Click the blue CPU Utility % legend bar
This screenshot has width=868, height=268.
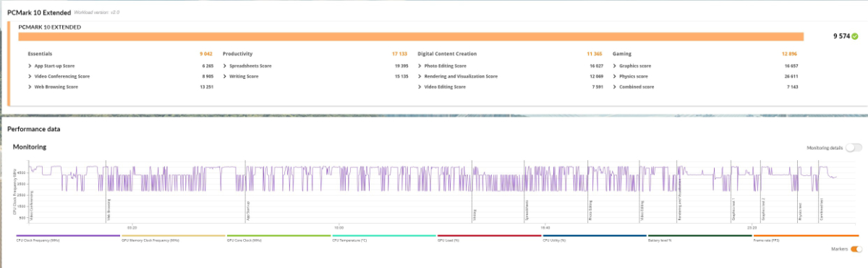[x=595, y=235]
